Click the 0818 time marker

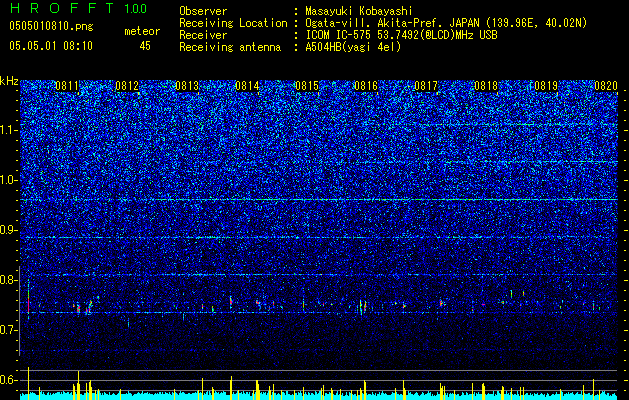coord(486,86)
